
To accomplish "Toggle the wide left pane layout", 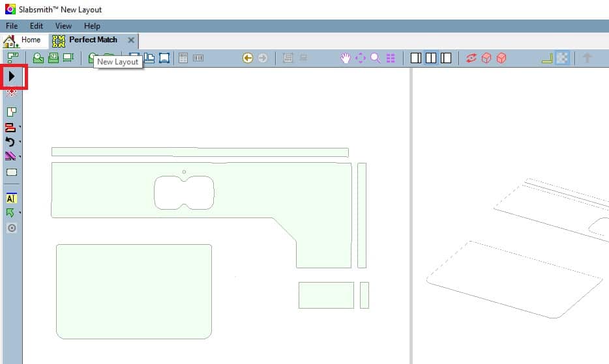I will 416,59.
